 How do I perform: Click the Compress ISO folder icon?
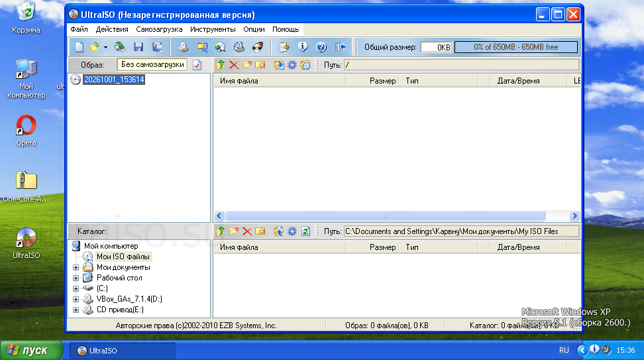(202, 47)
